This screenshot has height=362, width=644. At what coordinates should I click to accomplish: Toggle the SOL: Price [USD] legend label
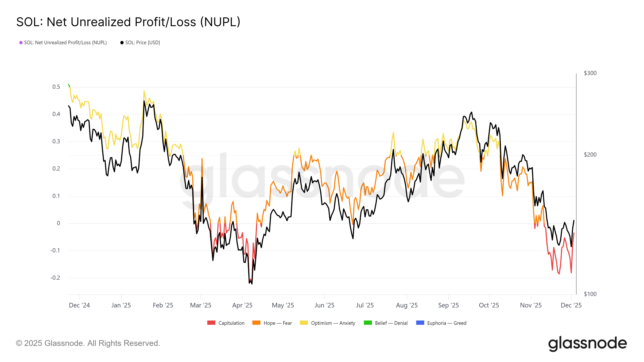click(x=142, y=43)
